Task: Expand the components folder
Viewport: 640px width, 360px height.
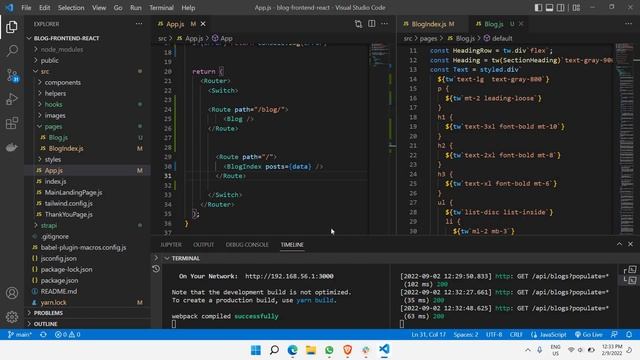Action: [x=87, y=82]
